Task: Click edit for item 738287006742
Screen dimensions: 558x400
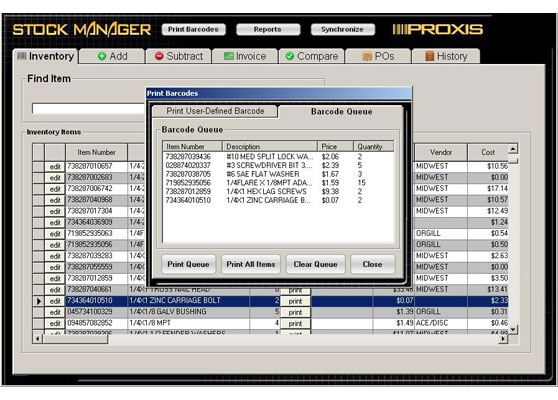Action: click(x=55, y=189)
